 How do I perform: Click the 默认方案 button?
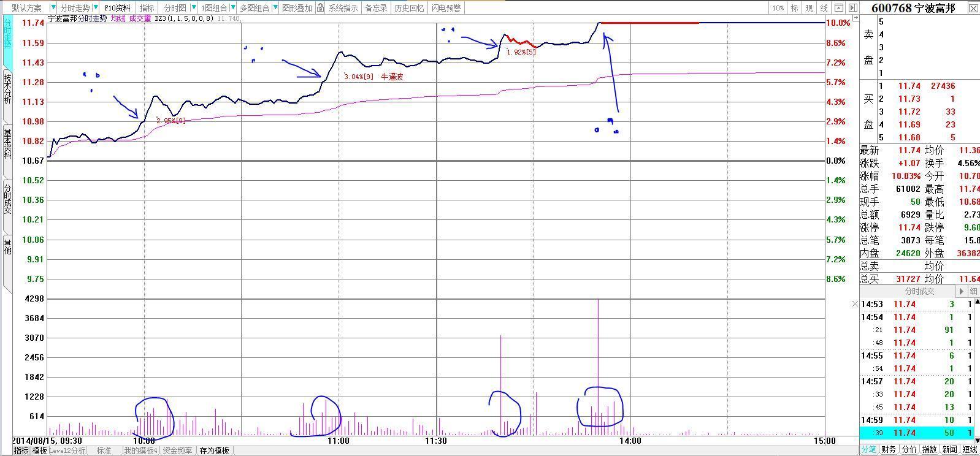pos(27,8)
